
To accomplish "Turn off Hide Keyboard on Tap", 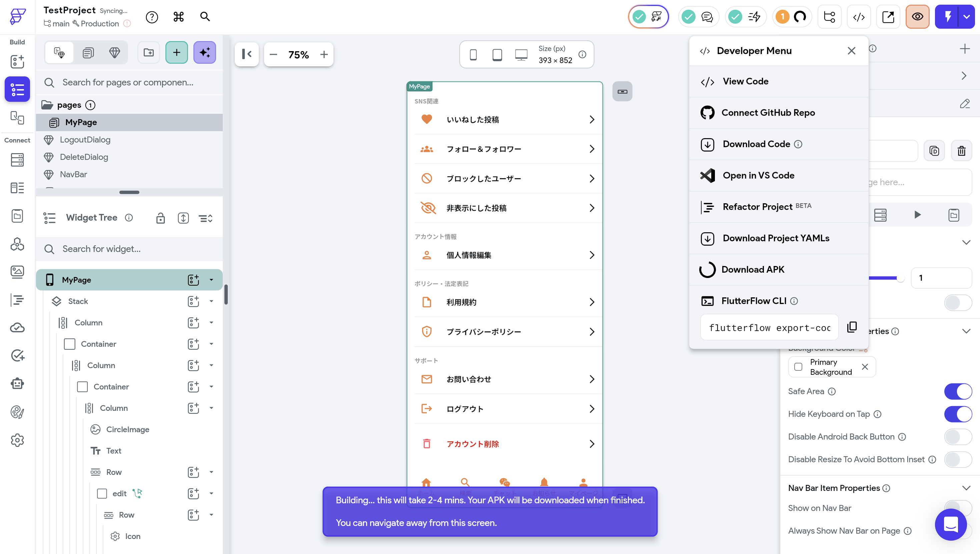I will [958, 414].
